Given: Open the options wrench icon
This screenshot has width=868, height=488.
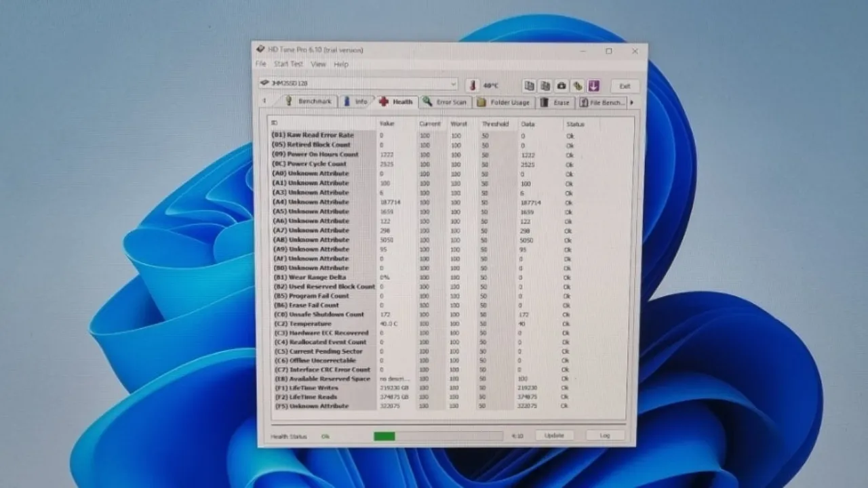Looking at the screenshot, I should tap(578, 86).
